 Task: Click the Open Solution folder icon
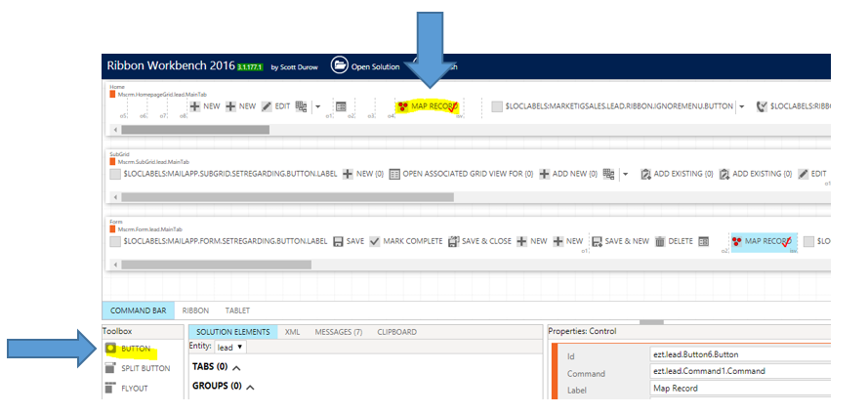pyautogui.click(x=340, y=66)
